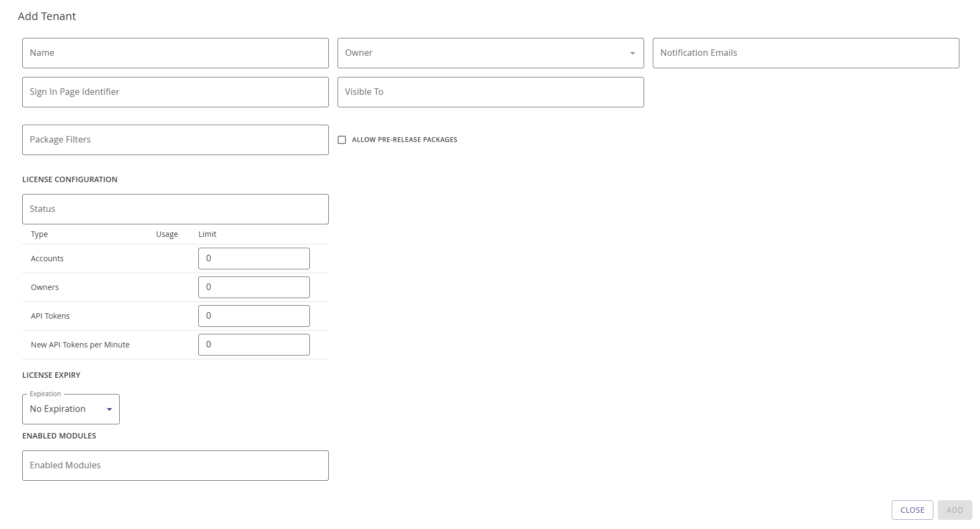This screenshot has height=529, width=980.
Task: Open the Enabled Modules selector
Action: click(175, 465)
